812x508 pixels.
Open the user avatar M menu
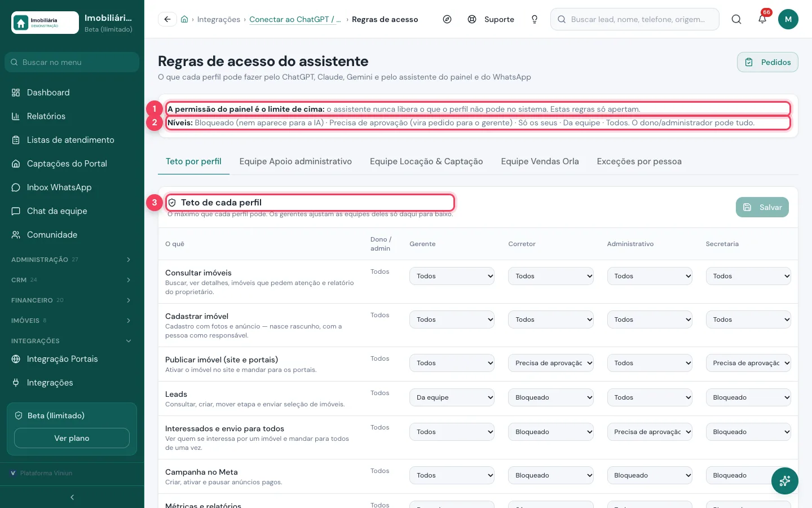(788, 19)
